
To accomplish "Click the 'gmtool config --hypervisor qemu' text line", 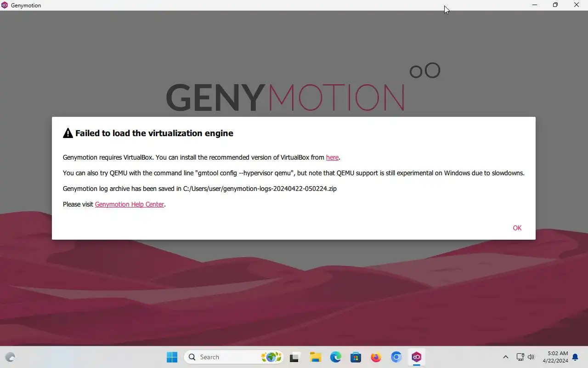I will click(294, 173).
